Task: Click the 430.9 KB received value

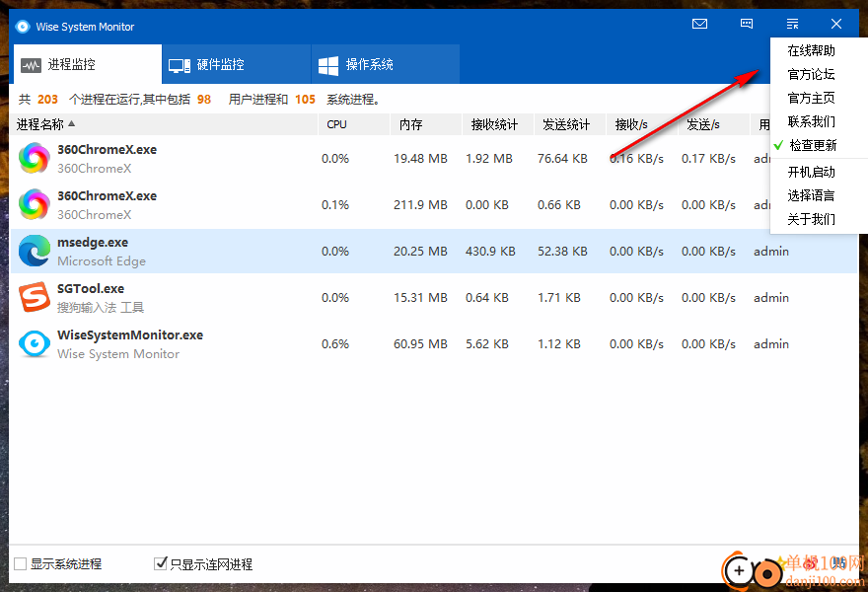Action: pos(490,252)
